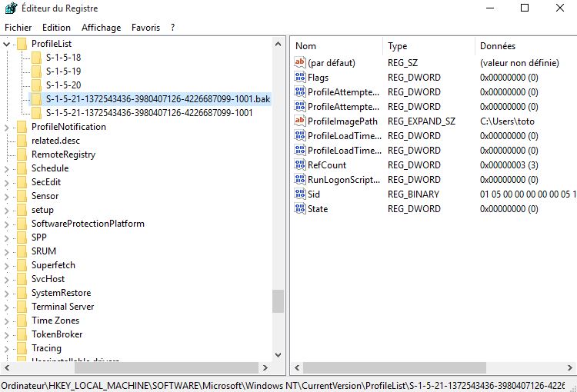Select the Terminal Server key
Screen dimensions: 577x392
62,307
